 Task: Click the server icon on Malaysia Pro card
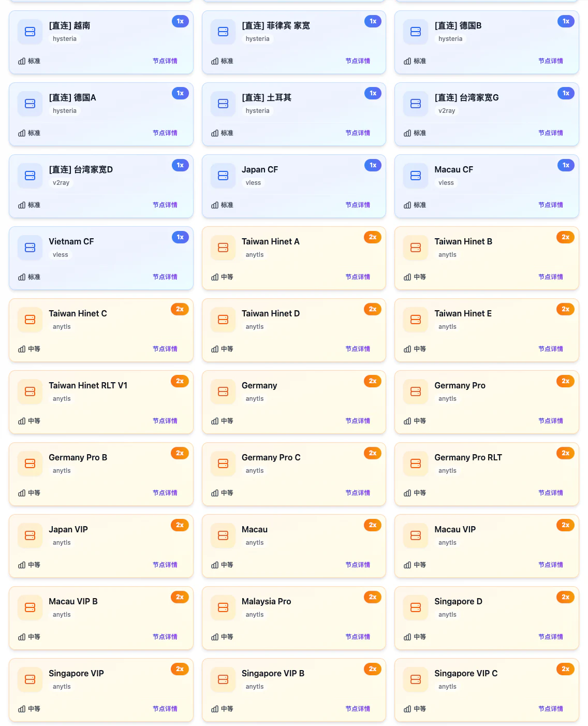click(223, 607)
